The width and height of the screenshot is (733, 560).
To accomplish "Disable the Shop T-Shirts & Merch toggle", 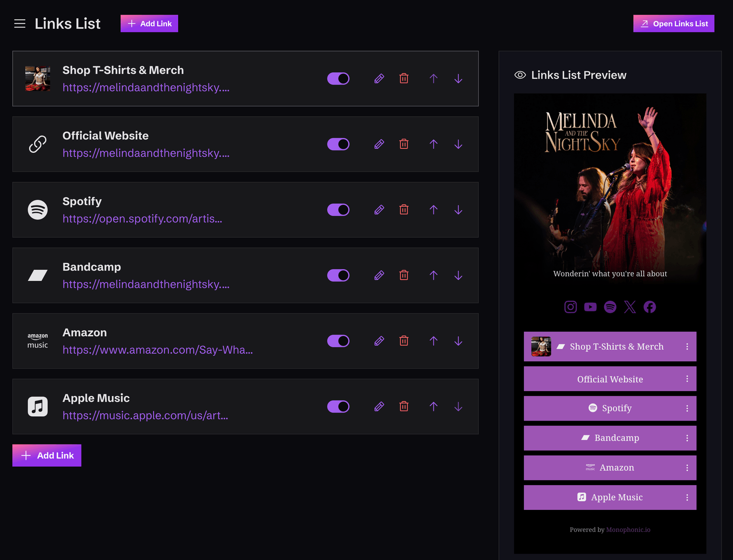I will 338,79.
